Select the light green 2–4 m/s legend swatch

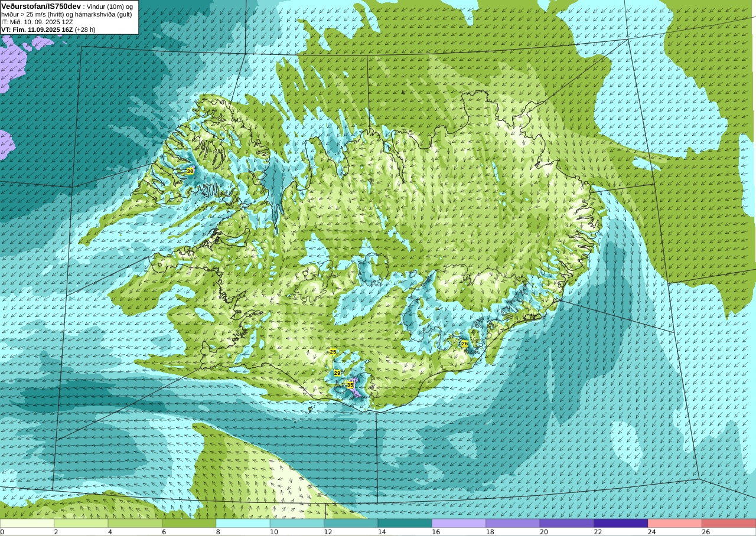click(81, 523)
